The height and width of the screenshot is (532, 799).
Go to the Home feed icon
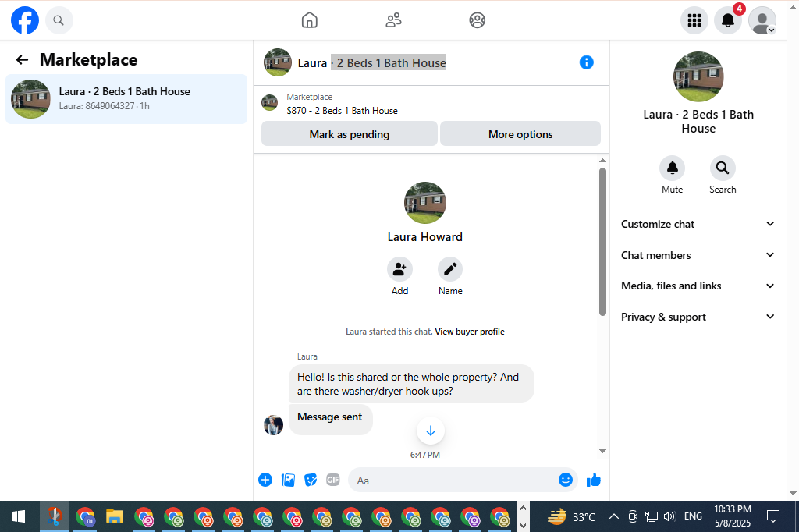[x=309, y=20]
